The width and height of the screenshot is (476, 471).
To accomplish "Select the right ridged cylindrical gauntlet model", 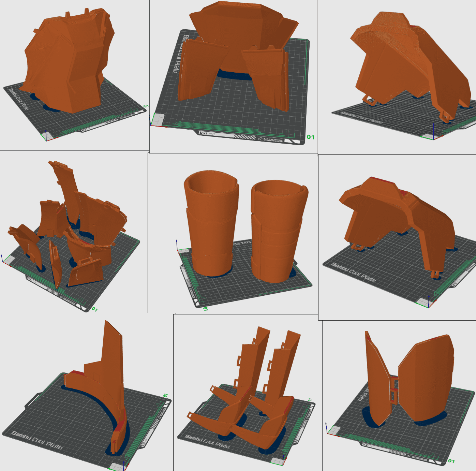I will point(279,232).
